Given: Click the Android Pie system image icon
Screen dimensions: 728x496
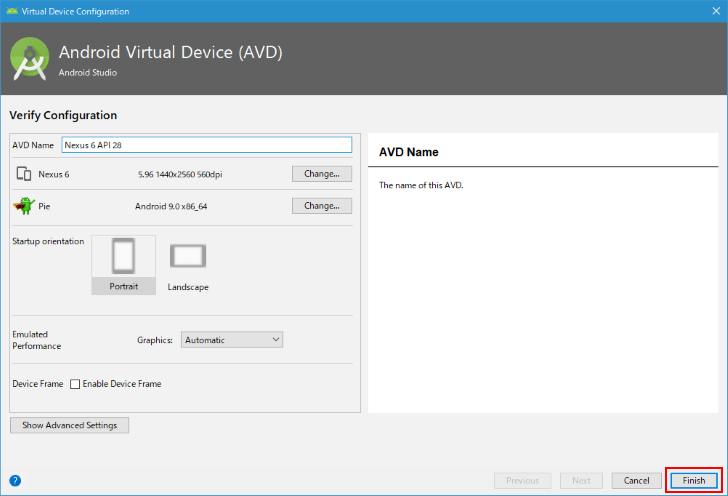Looking at the screenshot, I should click(x=24, y=206).
